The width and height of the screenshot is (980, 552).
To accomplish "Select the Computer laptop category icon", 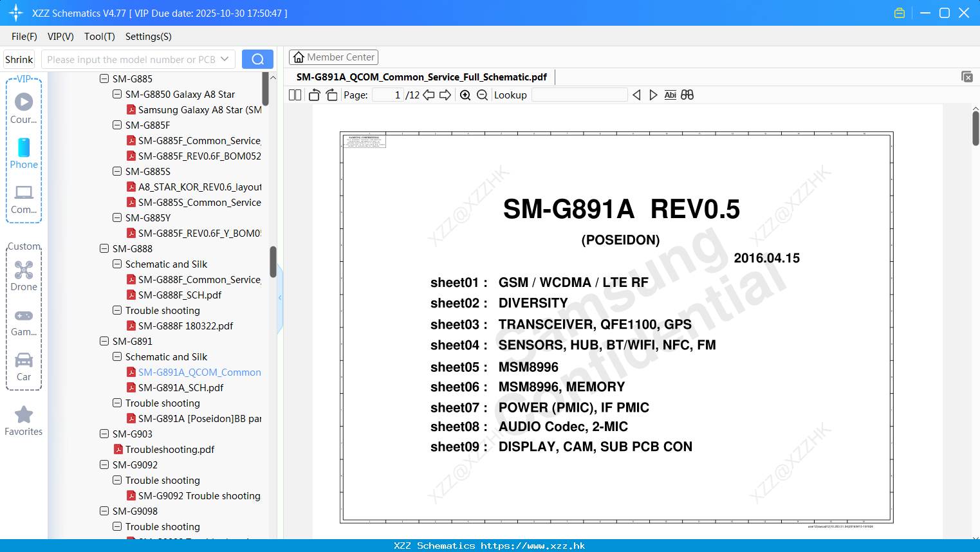I will coord(24,192).
